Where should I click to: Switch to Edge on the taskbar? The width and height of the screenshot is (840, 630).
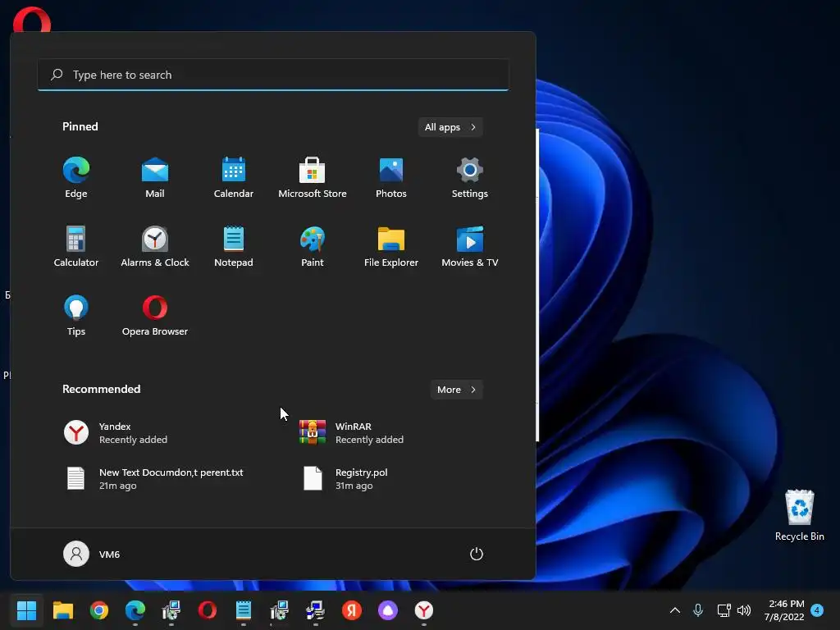135,610
